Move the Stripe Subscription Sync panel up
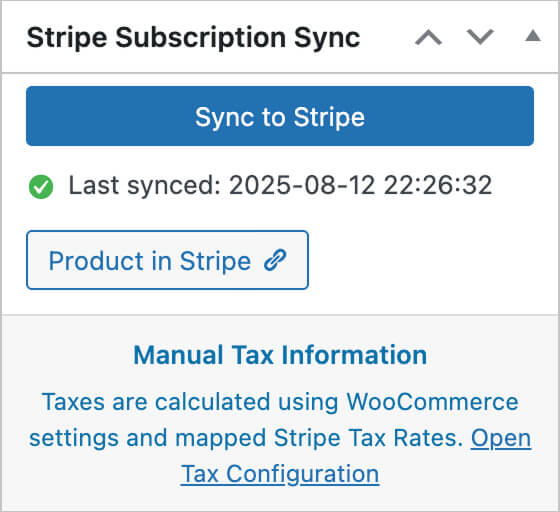This screenshot has height=512, width=560. pos(428,37)
